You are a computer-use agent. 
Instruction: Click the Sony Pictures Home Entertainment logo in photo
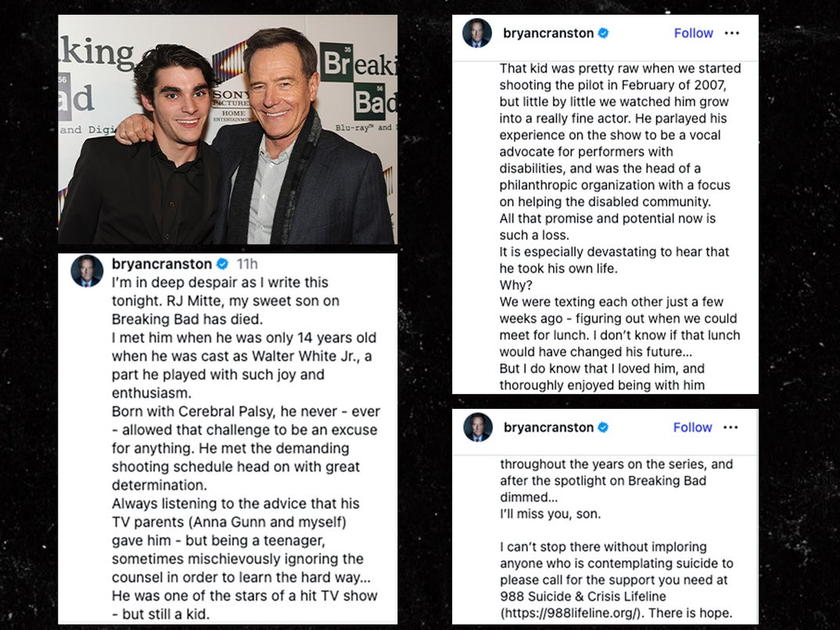click(232, 105)
